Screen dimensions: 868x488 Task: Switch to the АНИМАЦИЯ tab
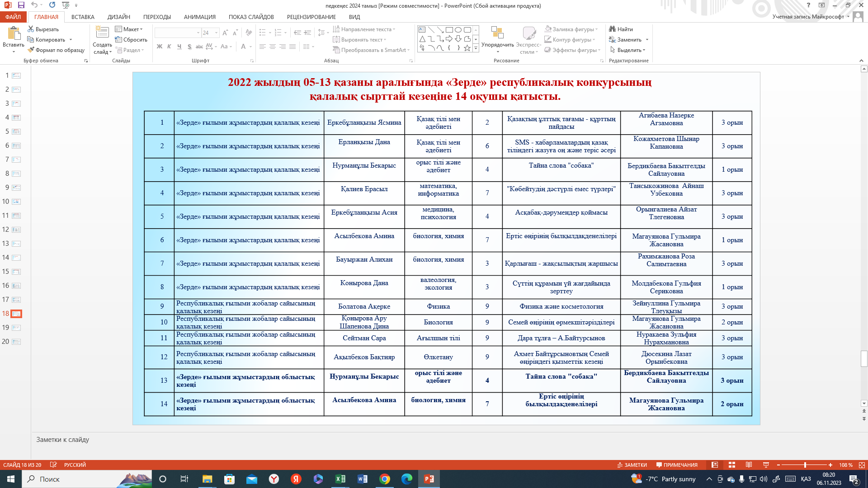200,17
